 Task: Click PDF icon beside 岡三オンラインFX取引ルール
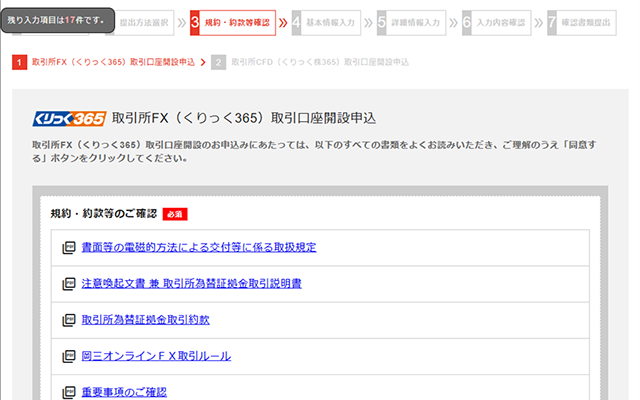pyautogui.click(x=69, y=356)
